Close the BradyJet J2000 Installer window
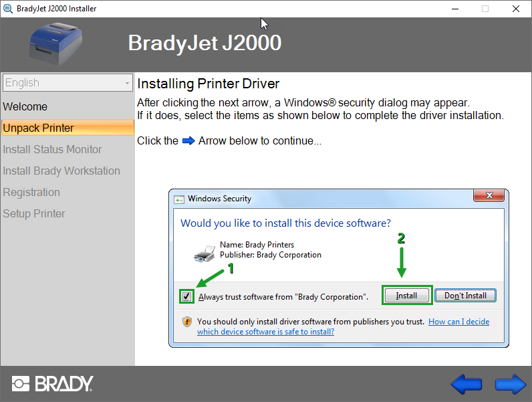The width and height of the screenshot is (532, 402). (x=516, y=9)
